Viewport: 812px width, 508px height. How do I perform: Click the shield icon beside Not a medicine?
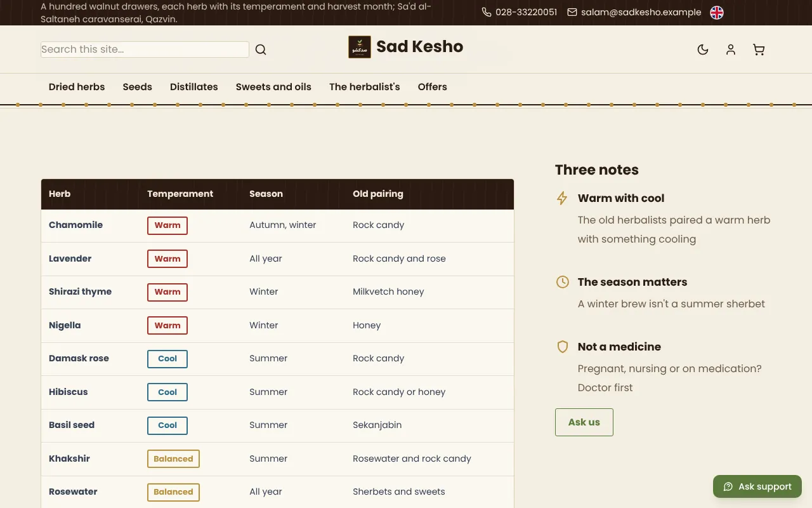562,347
